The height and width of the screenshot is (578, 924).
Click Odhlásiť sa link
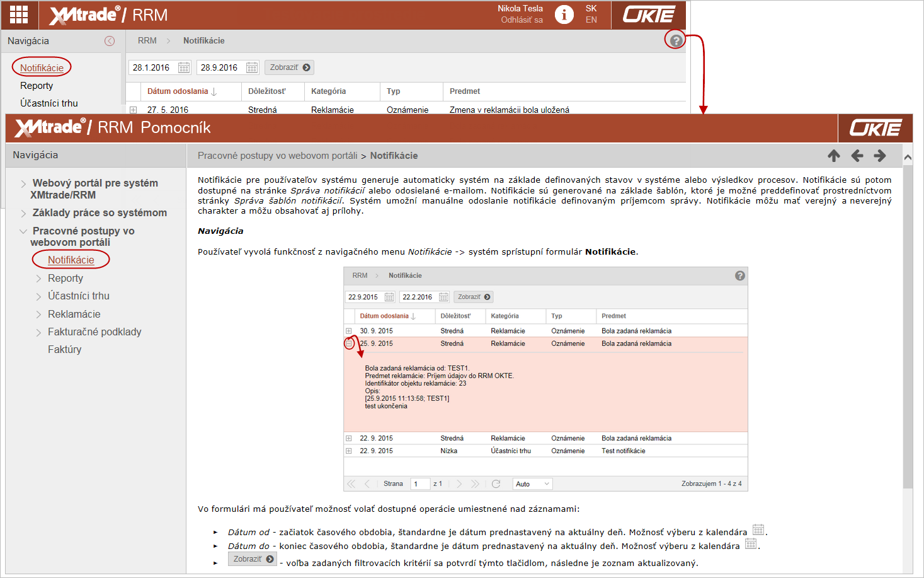(x=522, y=20)
